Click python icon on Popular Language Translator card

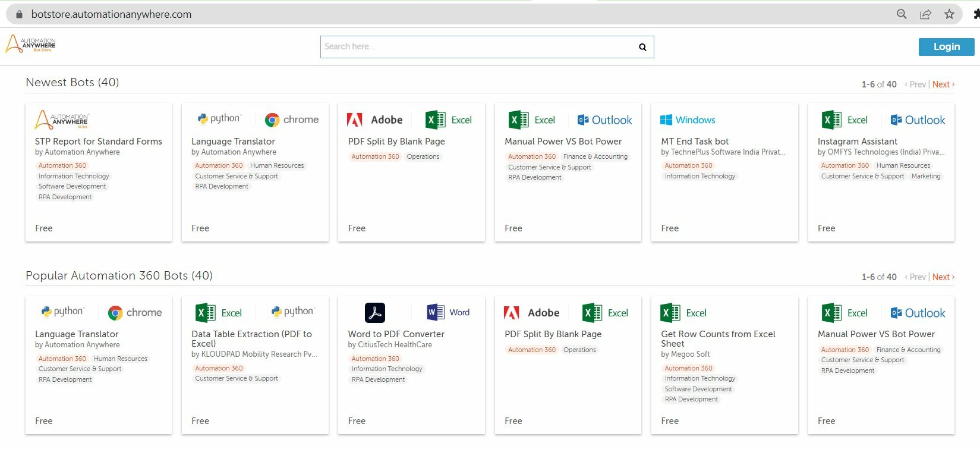[62, 312]
